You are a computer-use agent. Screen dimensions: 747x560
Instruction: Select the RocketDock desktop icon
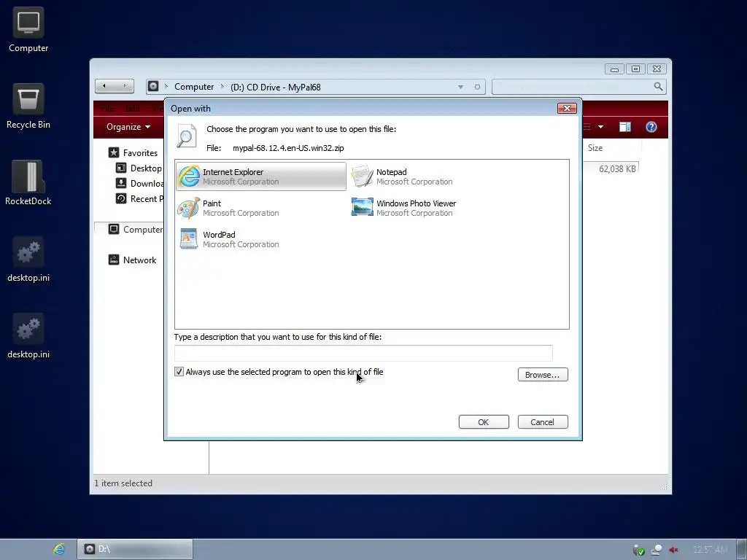tap(28, 183)
